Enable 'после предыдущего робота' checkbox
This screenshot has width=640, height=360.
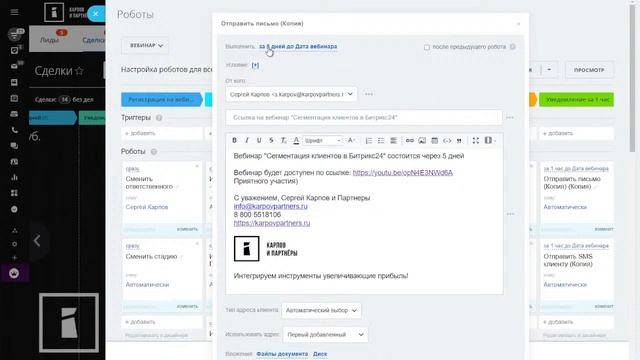tap(427, 47)
